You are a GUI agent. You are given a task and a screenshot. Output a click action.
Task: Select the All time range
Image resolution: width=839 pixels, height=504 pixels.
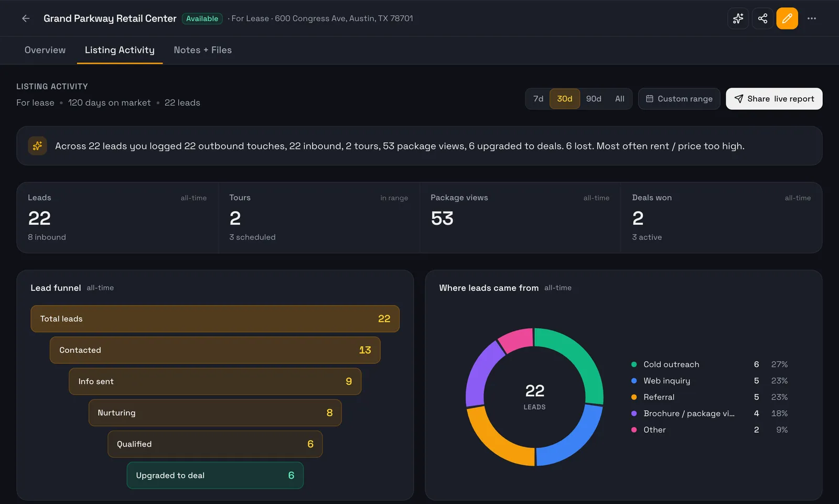(x=620, y=99)
